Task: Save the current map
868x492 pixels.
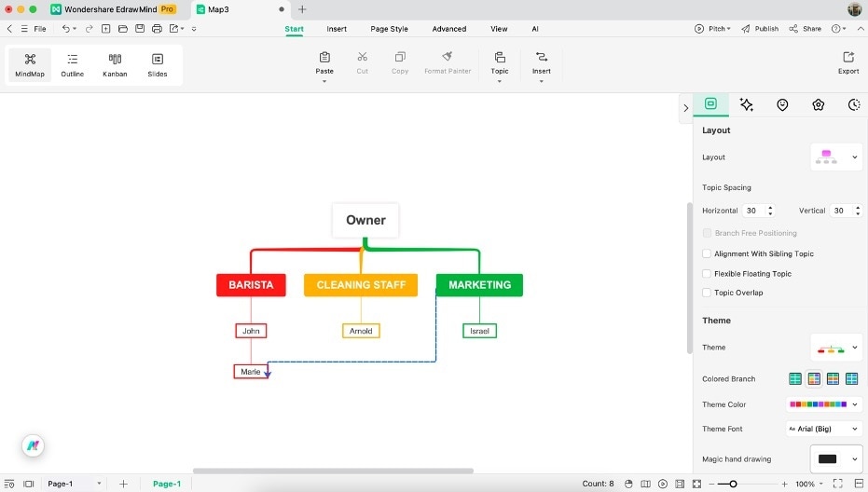Action: (140, 29)
